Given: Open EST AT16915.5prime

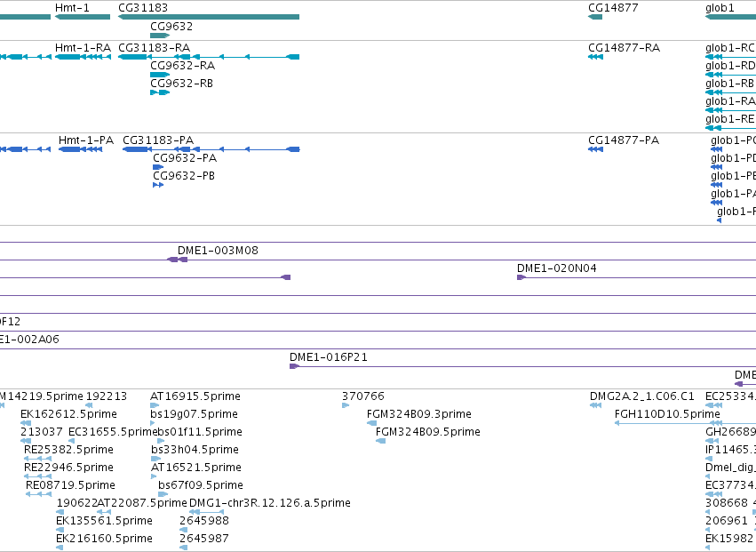Looking at the screenshot, I should [195, 396].
